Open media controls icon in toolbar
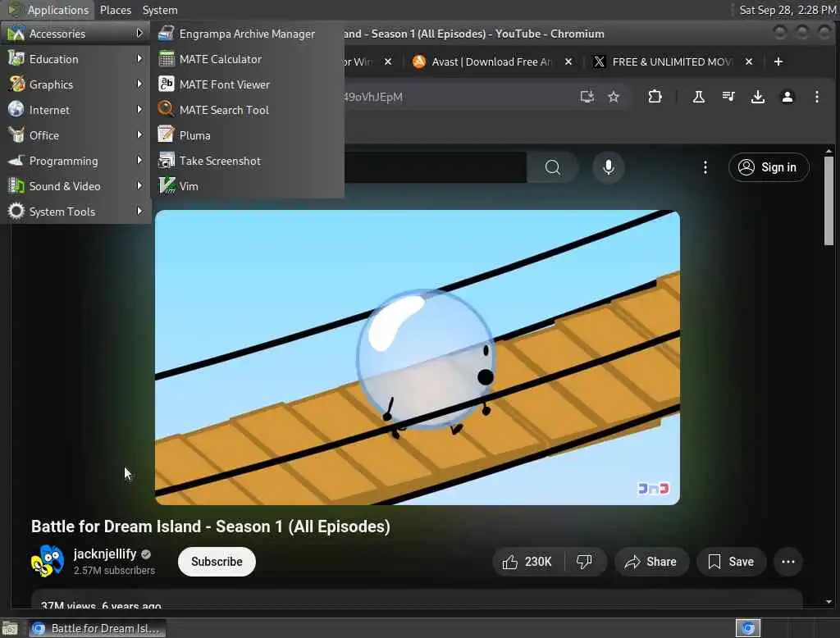 pos(728,97)
